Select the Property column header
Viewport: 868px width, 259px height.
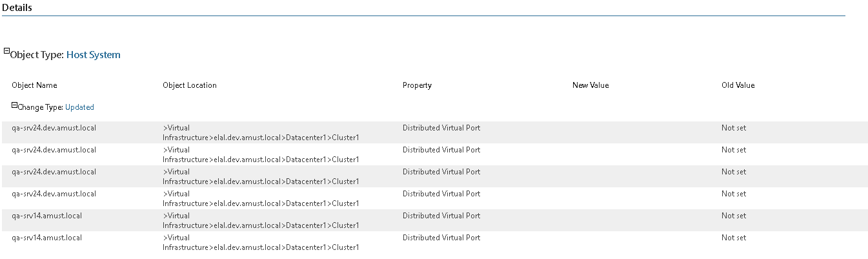coord(417,85)
